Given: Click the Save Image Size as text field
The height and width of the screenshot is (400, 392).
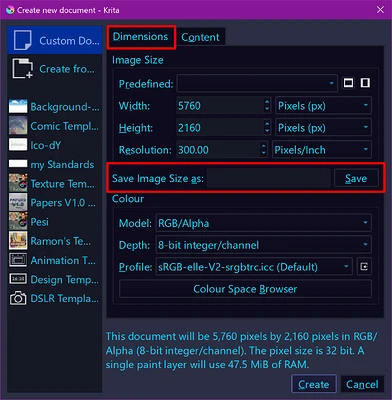Looking at the screenshot, I should pos(269,178).
